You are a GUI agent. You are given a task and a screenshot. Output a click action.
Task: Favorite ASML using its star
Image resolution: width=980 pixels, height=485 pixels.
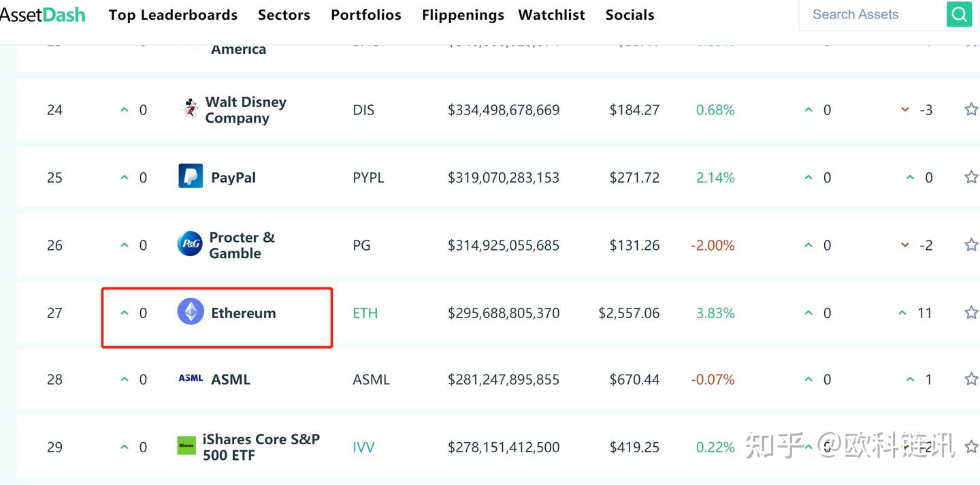tap(970, 379)
